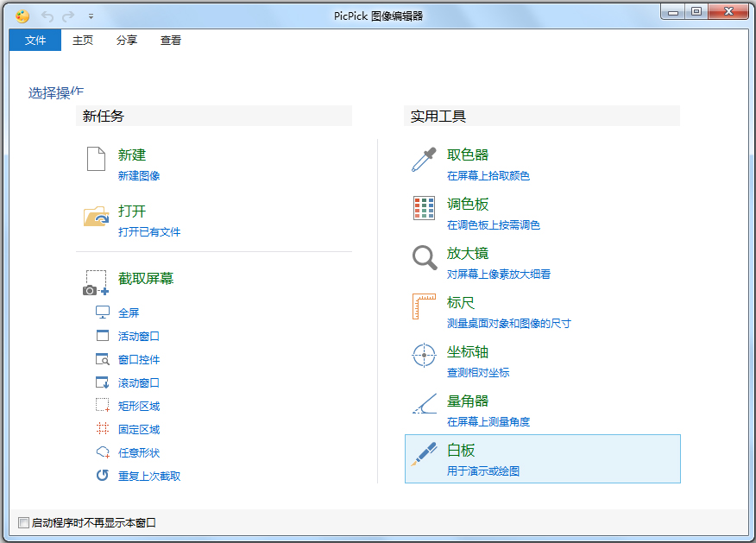Launch the 放大镜 magnifier icon
756x543 pixels.
(x=425, y=257)
